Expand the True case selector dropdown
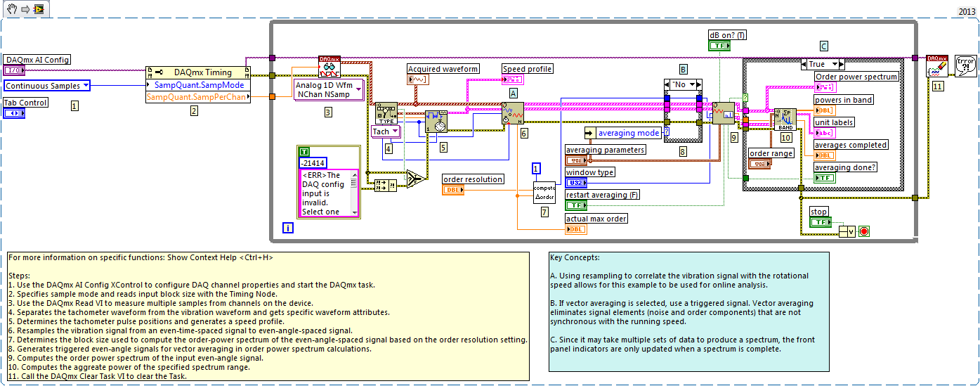 pos(823,64)
